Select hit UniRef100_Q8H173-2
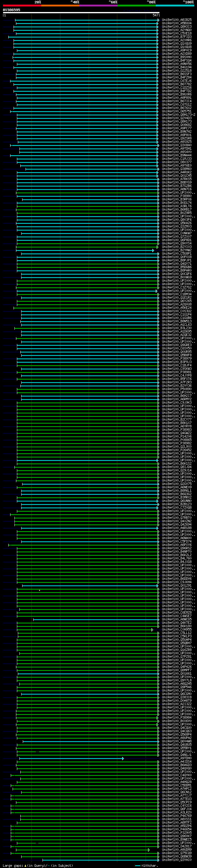 pyautogui.click(x=179, y=115)
